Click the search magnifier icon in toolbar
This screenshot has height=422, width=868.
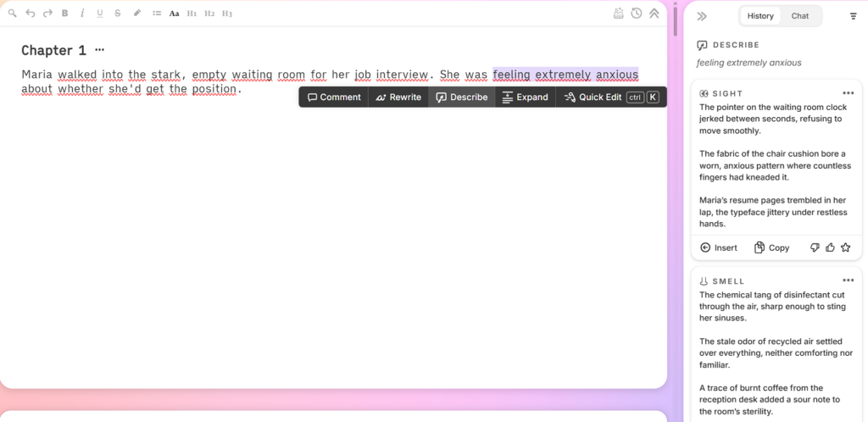click(x=12, y=14)
